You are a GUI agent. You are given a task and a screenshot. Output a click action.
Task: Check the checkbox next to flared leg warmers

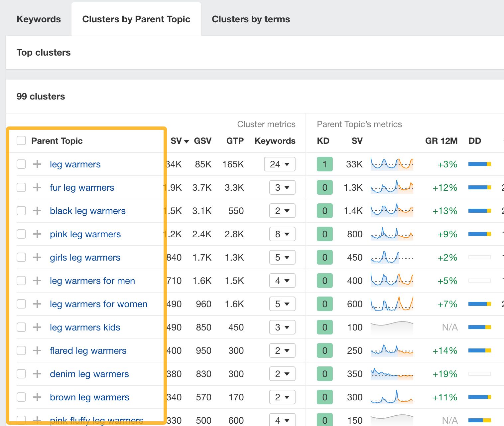pos(21,350)
